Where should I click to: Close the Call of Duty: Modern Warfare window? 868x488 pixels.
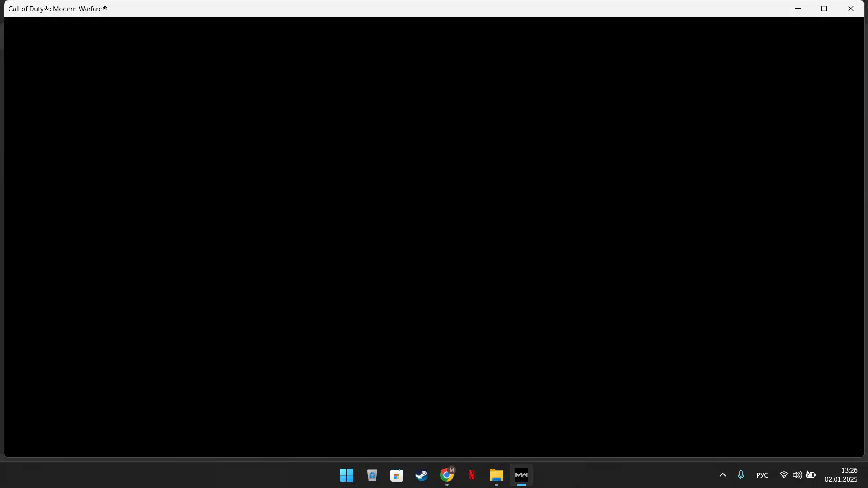pyautogui.click(x=850, y=9)
